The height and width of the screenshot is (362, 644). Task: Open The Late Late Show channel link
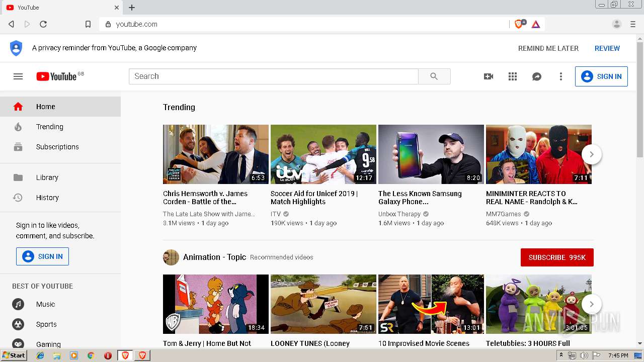(x=209, y=214)
